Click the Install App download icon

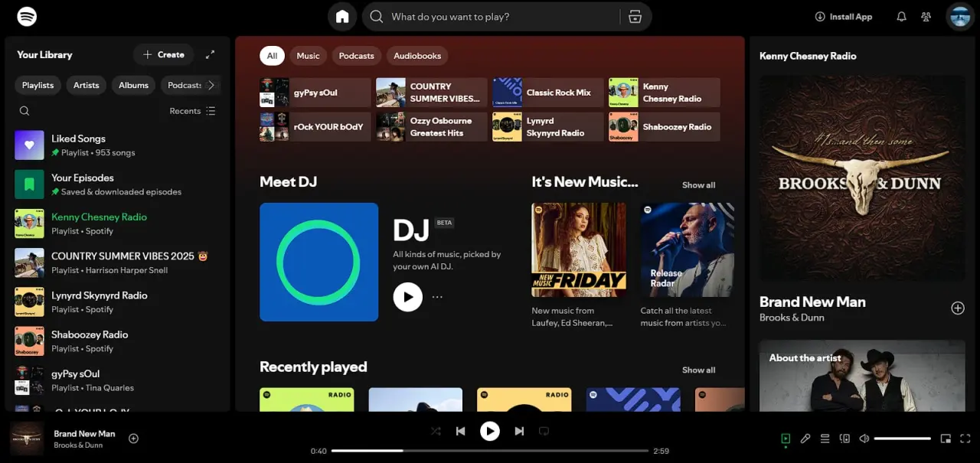(820, 16)
